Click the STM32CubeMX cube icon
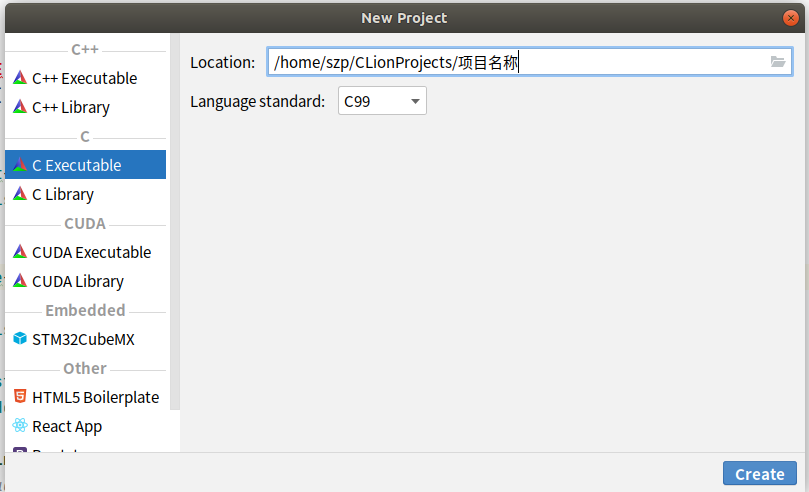The height and width of the screenshot is (492, 809). click(x=20, y=338)
